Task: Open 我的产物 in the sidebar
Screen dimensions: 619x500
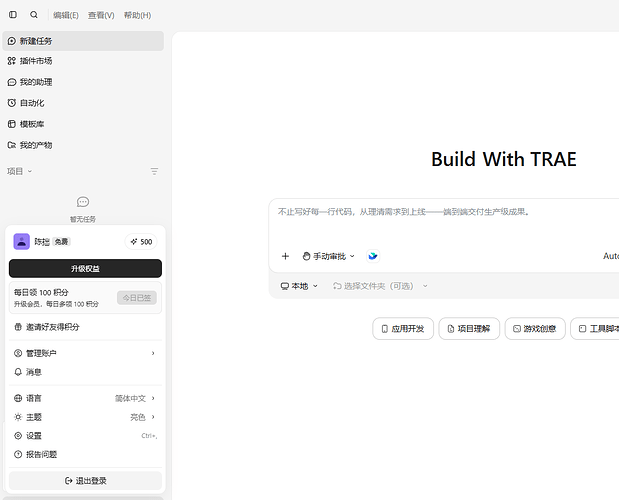Action: tap(83, 145)
